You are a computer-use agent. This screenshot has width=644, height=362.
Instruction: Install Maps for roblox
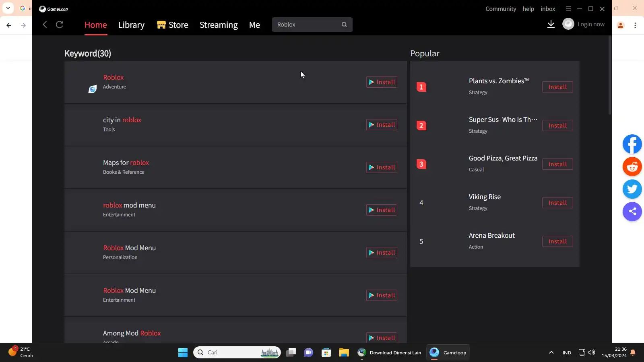click(382, 167)
